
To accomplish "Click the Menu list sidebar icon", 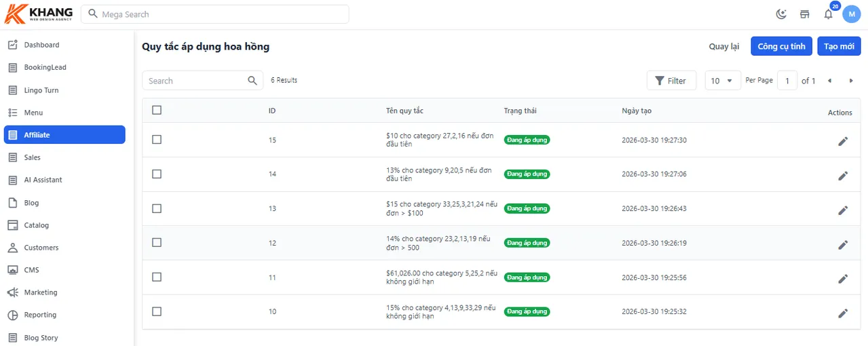I will click(x=12, y=113).
